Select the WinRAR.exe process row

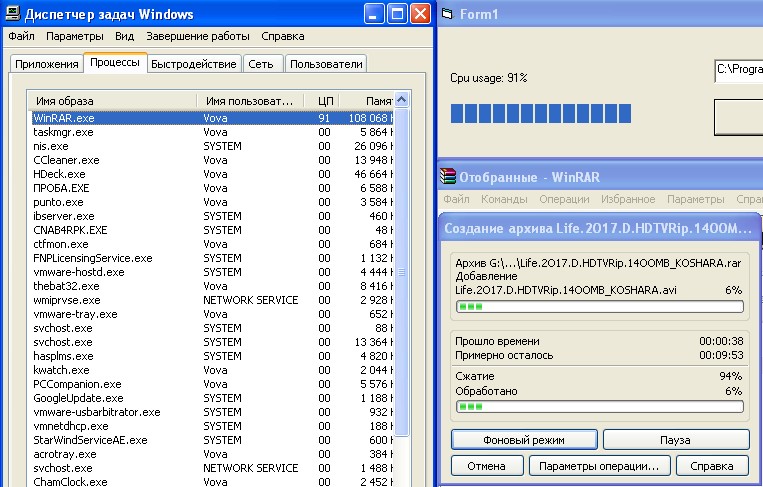(212, 118)
